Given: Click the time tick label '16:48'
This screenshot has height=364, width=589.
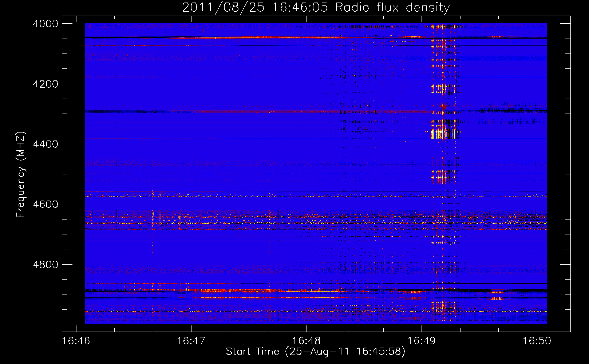Looking at the screenshot, I should (307, 341).
